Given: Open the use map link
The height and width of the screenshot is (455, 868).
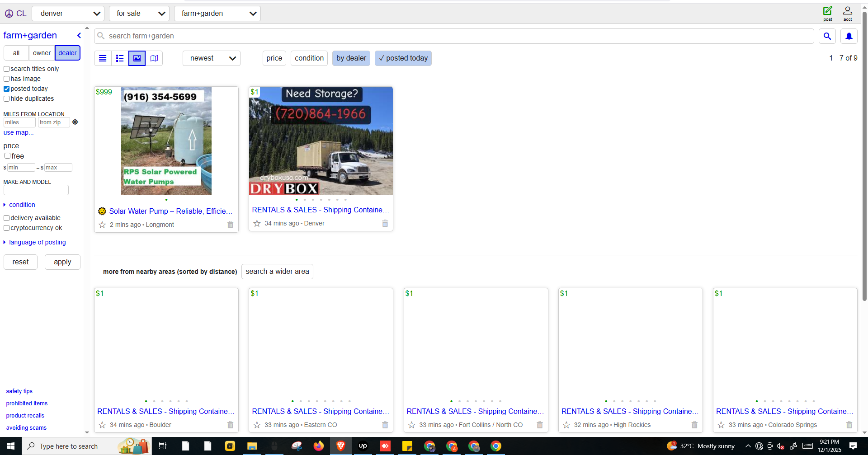Looking at the screenshot, I should 19,132.
